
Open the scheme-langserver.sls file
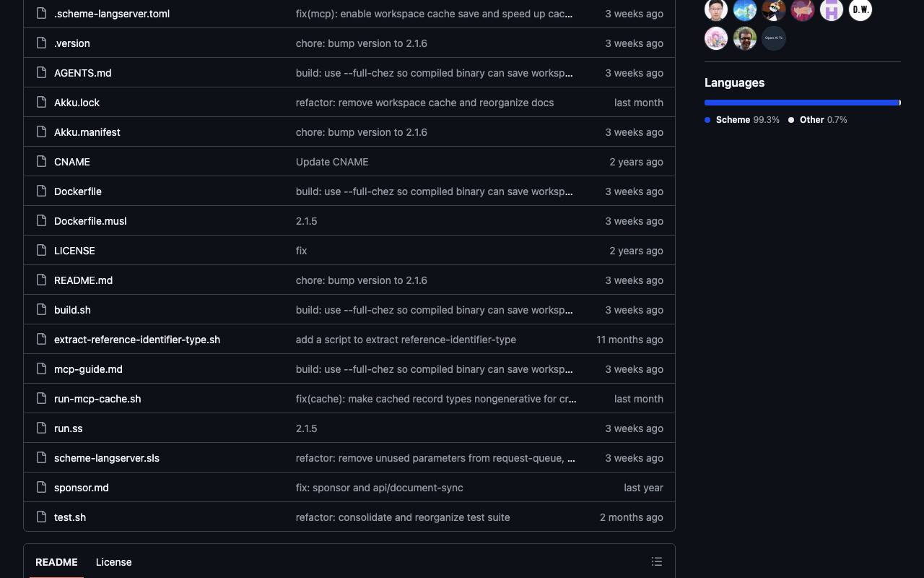pyautogui.click(x=107, y=458)
